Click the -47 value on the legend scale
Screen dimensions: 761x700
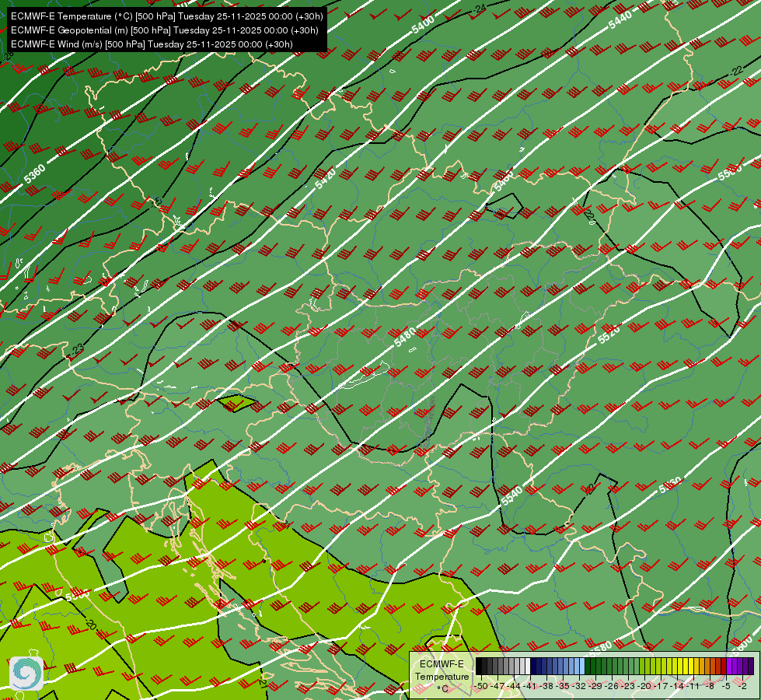[x=498, y=686]
